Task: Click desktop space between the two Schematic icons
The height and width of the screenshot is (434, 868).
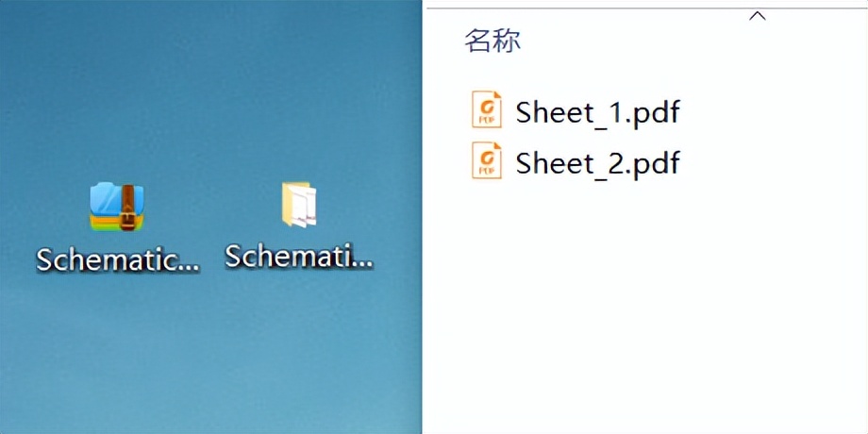Action: 209,212
